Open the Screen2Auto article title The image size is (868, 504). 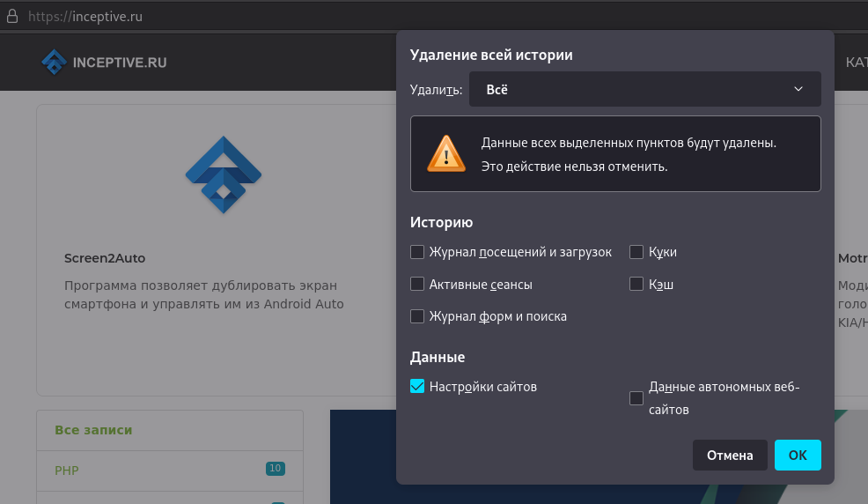[105, 258]
